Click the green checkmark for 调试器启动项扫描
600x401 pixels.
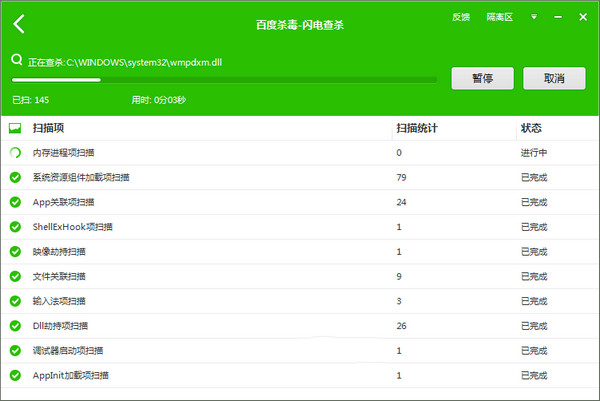pyautogui.click(x=15, y=351)
